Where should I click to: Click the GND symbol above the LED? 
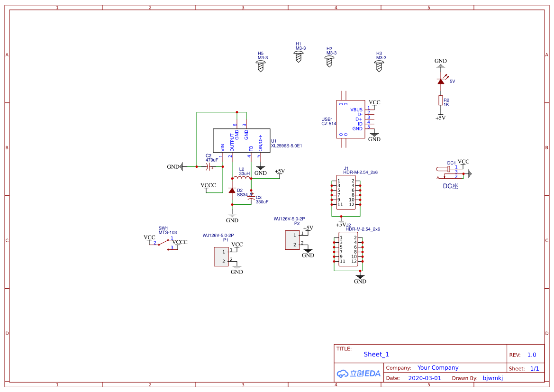point(441,63)
